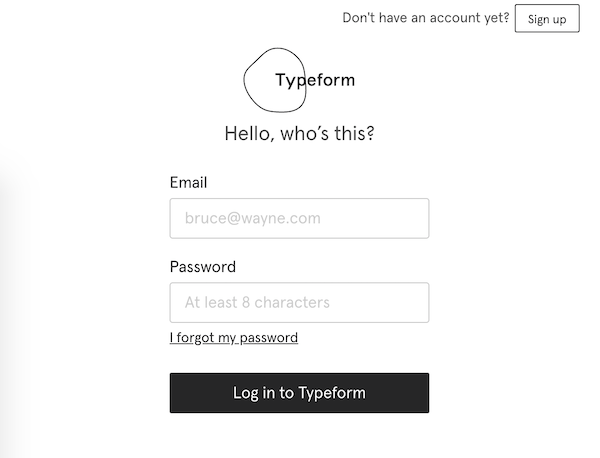Focus the Email input field

point(299,218)
